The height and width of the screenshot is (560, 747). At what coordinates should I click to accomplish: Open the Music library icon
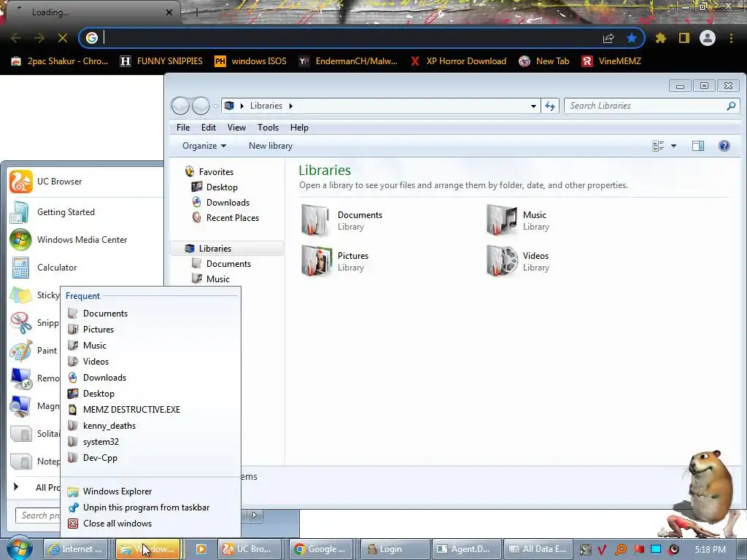coord(501,220)
